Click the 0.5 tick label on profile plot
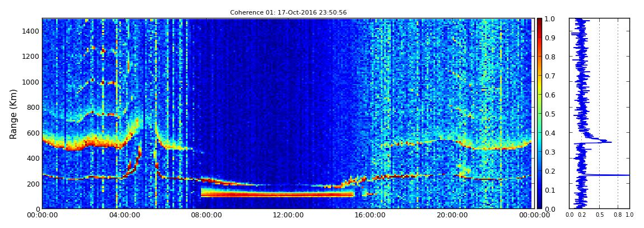The height and width of the screenshot is (228, 644). tap(600, 215)
